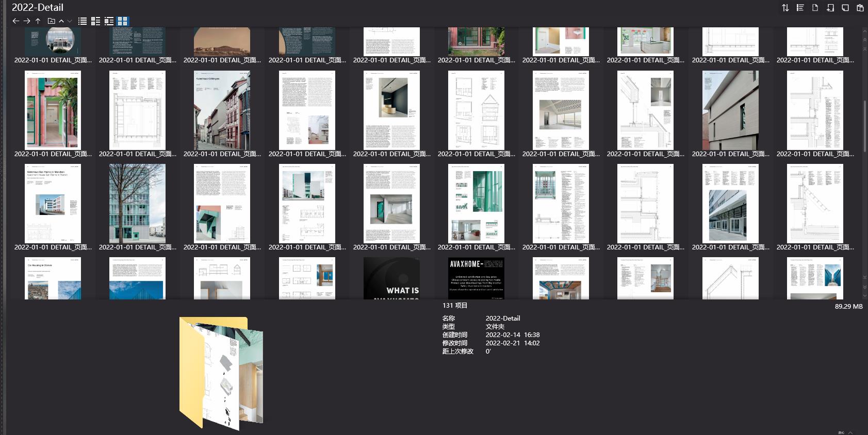Click the creation time 2022-02-14 16:38
This screenshot has width=868, height=435.
[x=513, y=334]
